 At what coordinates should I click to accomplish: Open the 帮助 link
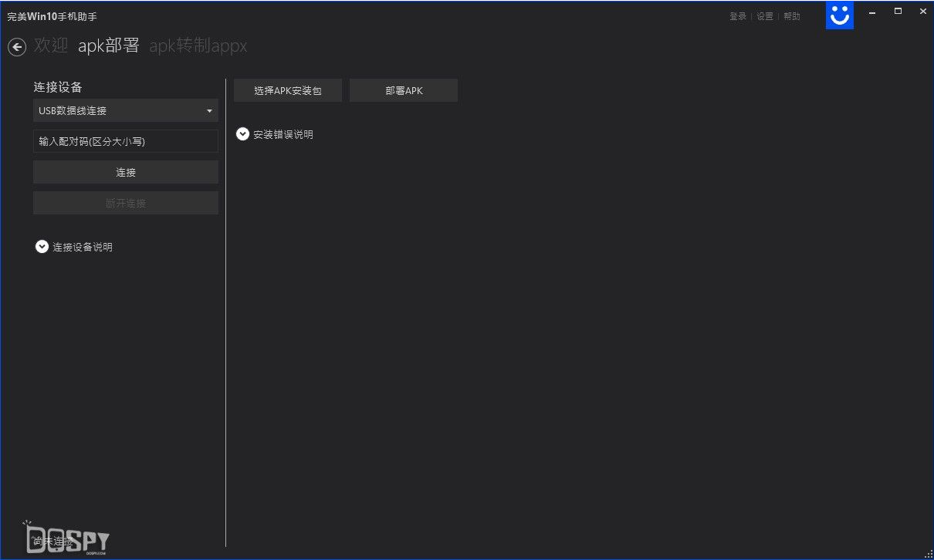[792, 16]
